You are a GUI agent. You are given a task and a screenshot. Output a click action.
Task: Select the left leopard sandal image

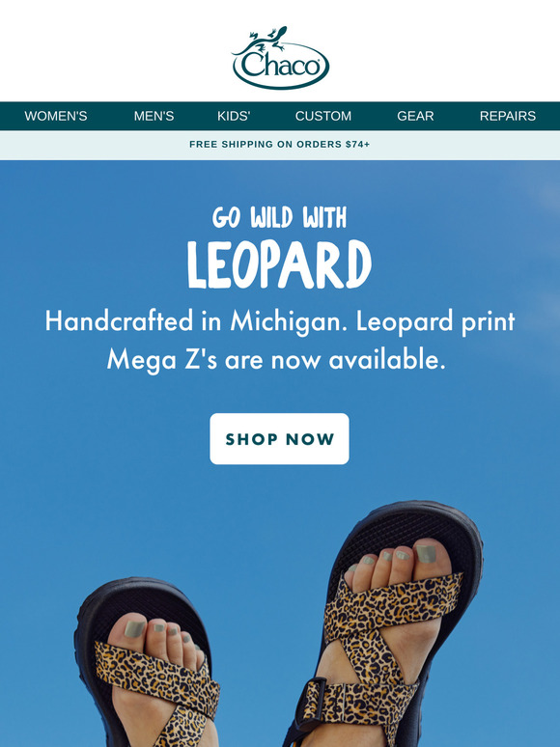pyautogui.click(x=148, y=663)
